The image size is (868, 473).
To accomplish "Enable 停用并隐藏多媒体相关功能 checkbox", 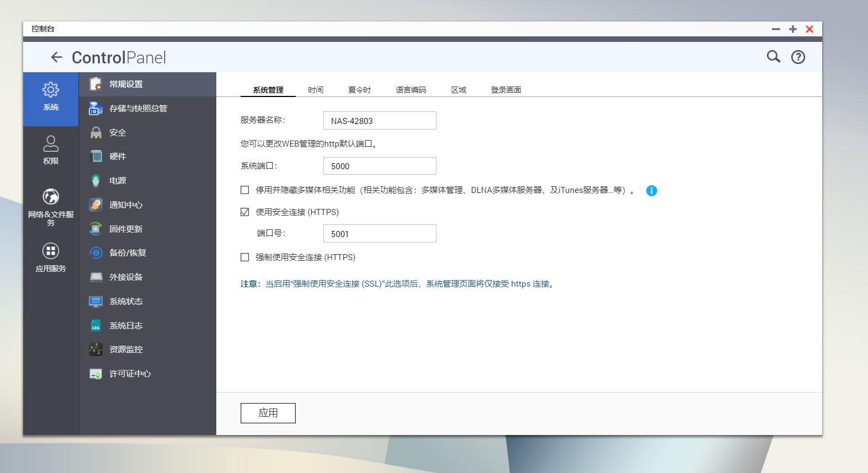I will pyautogui.click(x=245, y=190).
